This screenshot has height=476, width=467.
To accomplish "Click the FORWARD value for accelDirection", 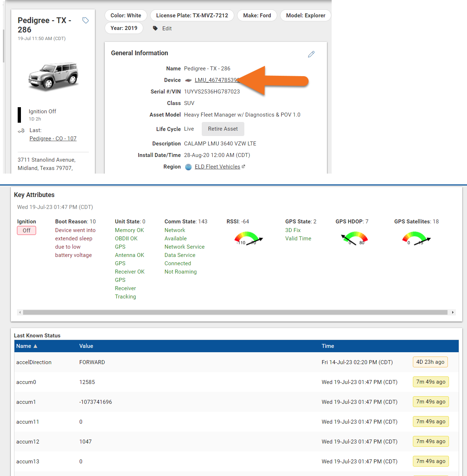I will pos(92,362).
